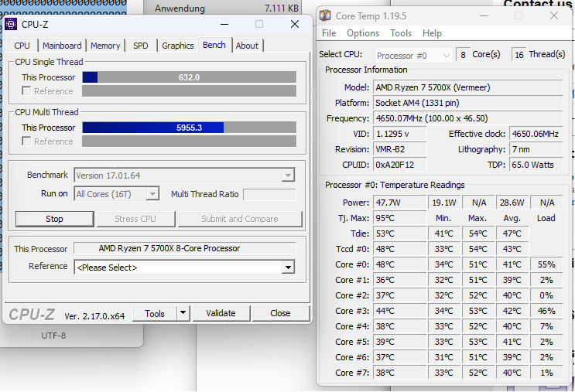This screenshot has height=392, width=575.
Task: Click the Revision value VMR-B2
Action: point(399,149)
